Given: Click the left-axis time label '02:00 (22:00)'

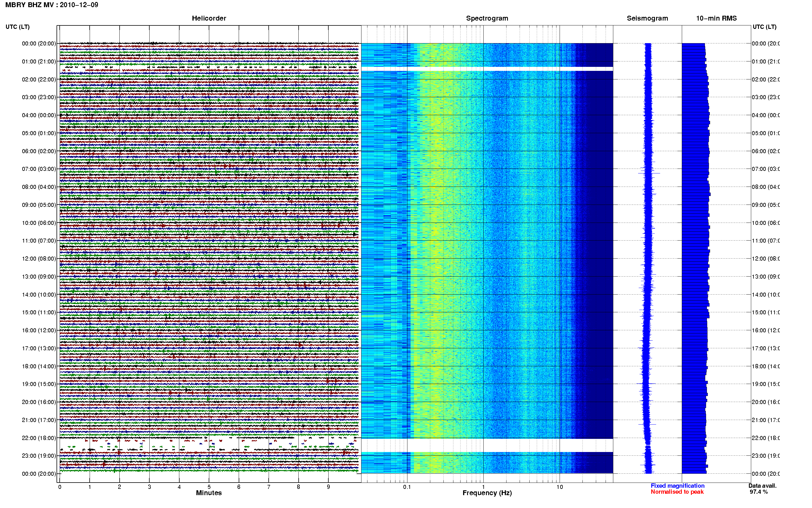Looking at the screenshot, I should coord(39,79).
